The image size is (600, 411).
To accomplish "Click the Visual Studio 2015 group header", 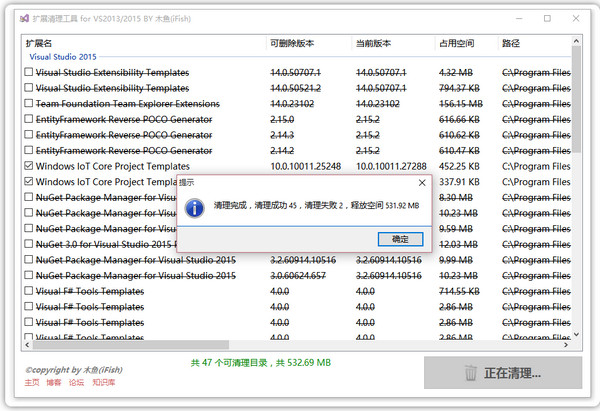I will pyautogui.click(x=63, y=57).
